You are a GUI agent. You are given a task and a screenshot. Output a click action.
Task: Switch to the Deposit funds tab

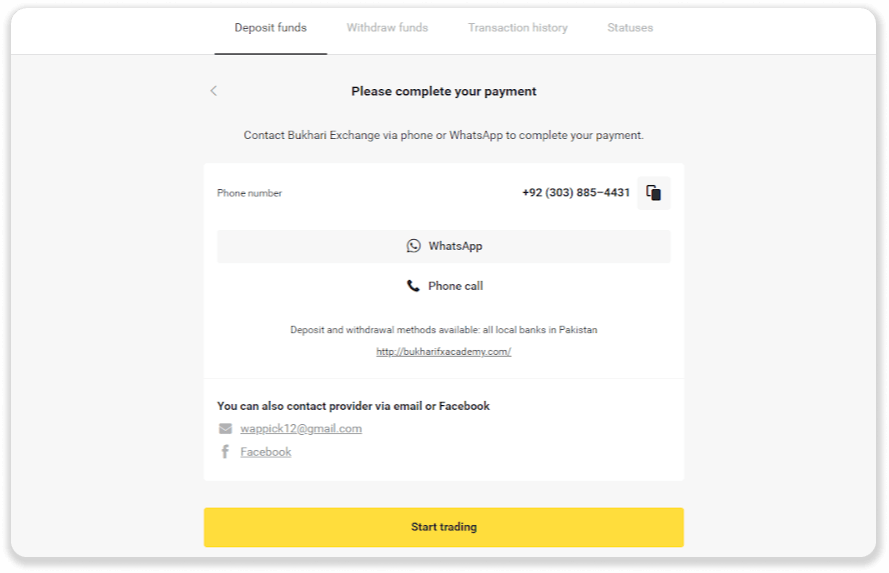point(270,28)
